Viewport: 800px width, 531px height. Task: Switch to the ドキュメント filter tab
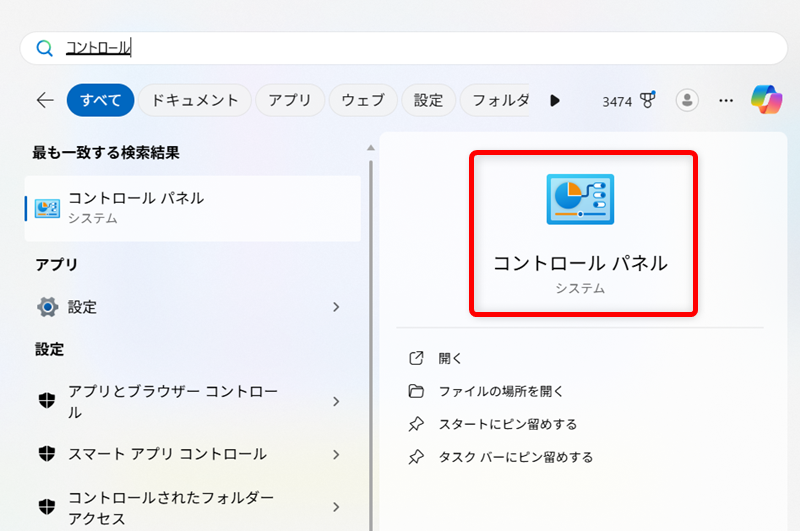pyautogui.click(x=195, y=100)
